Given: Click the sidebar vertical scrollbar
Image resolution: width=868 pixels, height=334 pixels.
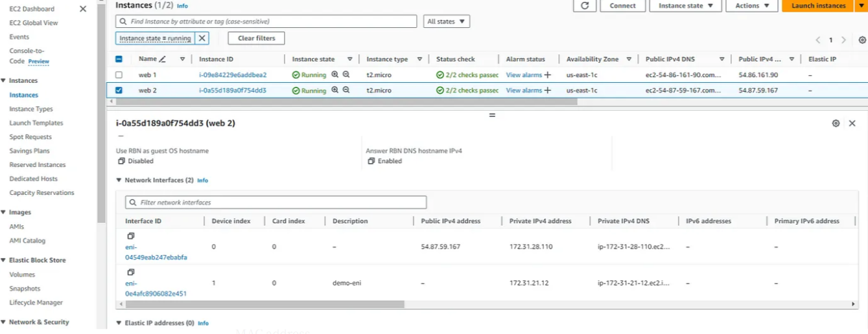Looking at the screenshot, I should point(101,111).
